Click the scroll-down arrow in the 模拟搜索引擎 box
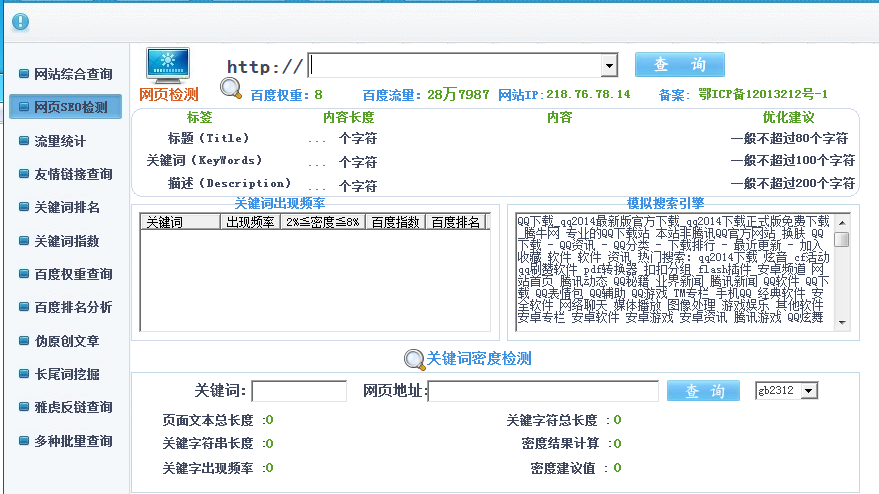 point(842,322)
